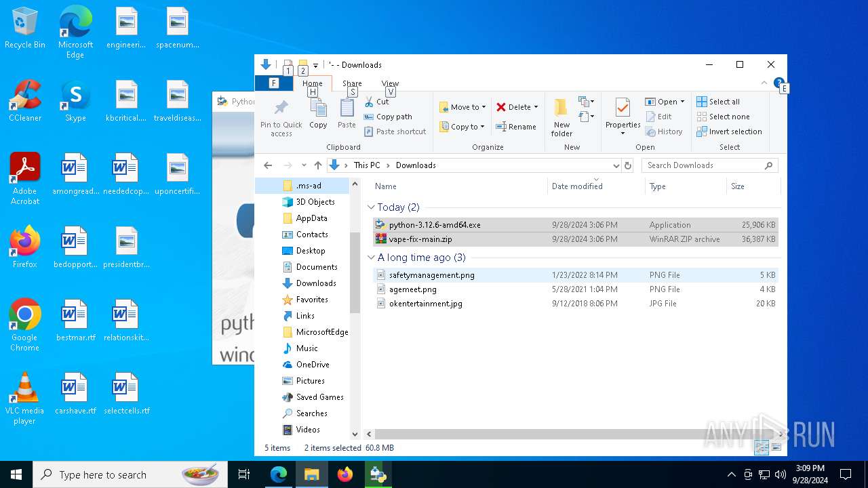Open the File tab
Screen dimensions: 868x488
(x=273, y=83)
